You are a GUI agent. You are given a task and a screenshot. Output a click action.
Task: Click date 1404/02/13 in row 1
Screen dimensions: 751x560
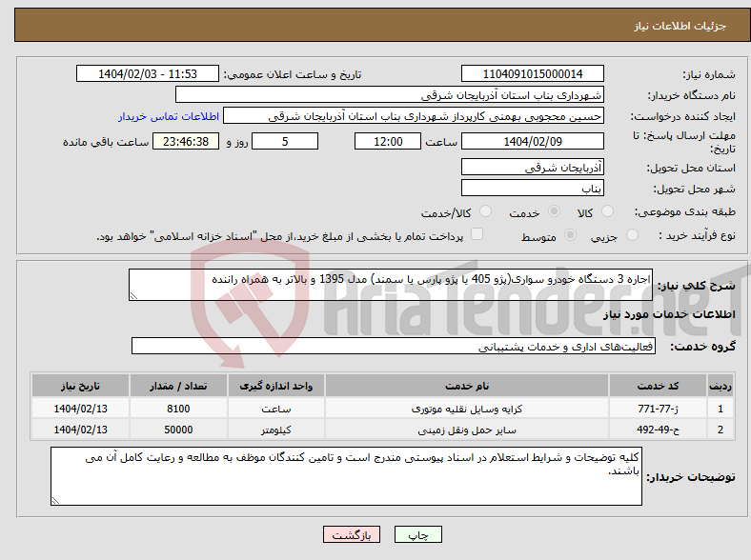point(80,409)
